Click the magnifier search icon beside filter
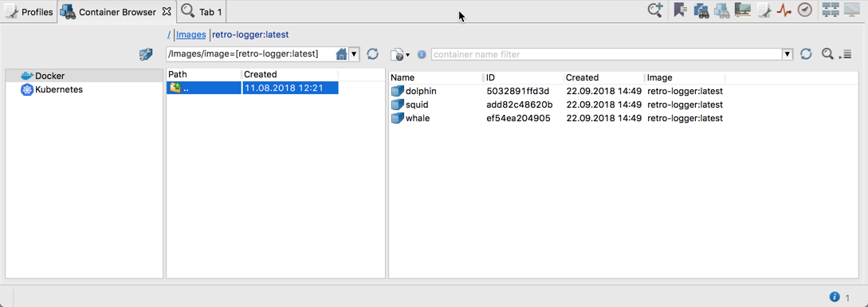 click(827, 53)
